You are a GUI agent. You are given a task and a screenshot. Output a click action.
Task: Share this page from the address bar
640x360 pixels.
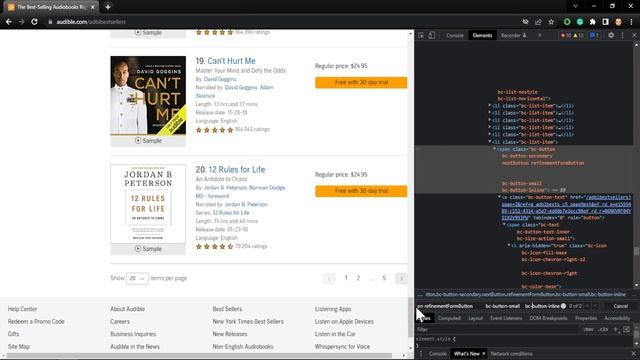coord(538,22)
